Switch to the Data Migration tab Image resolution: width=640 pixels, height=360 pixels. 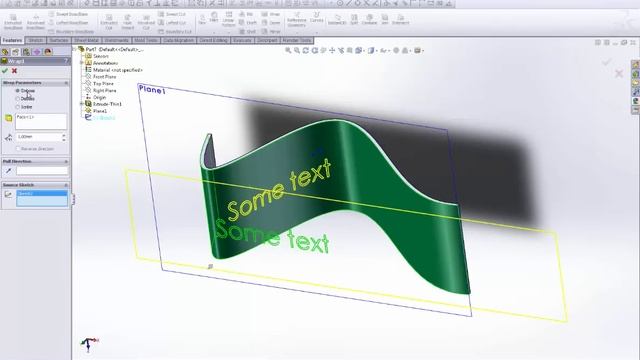(178, 40)
